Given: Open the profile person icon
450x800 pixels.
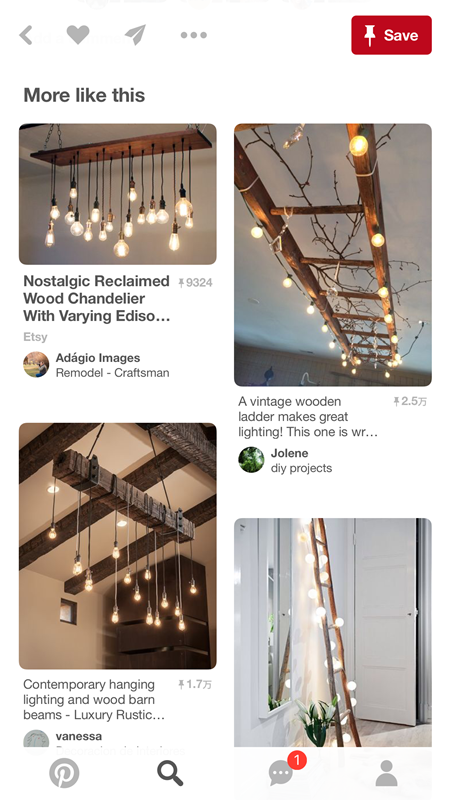Looking at the screenshot, I should [x=386, y=773].
